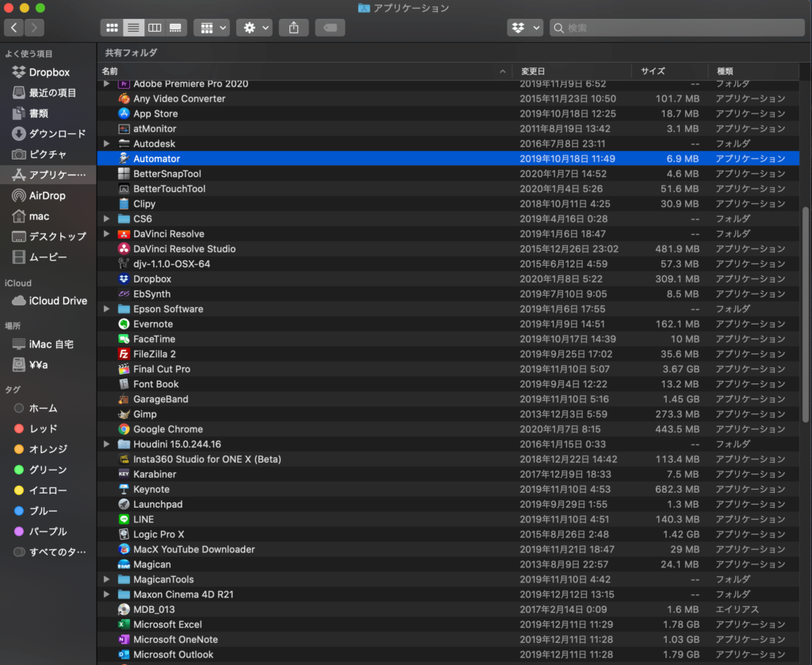Open 書類 in the sidebar
Viewport: 812px width, 665px height.
coord(48,113)
